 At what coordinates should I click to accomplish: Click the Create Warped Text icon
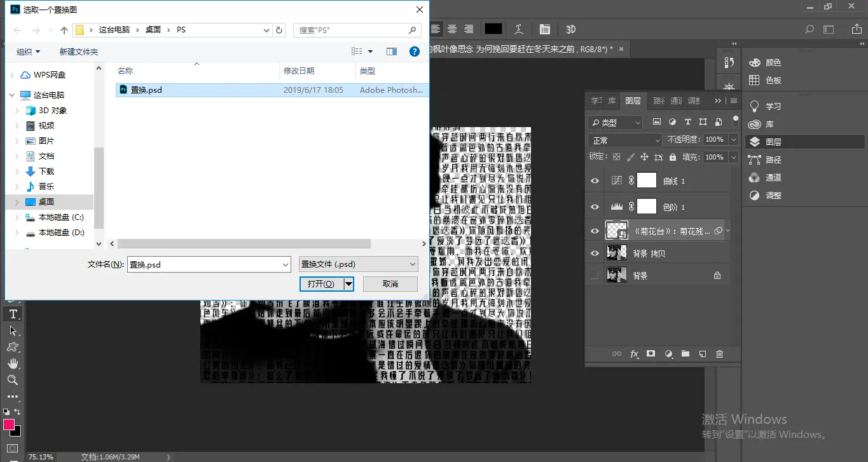519,29
